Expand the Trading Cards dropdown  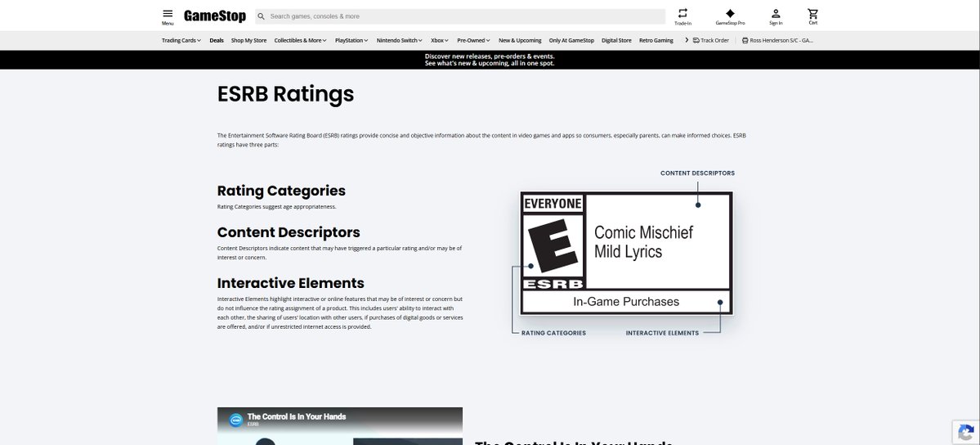tap(181, 40)
